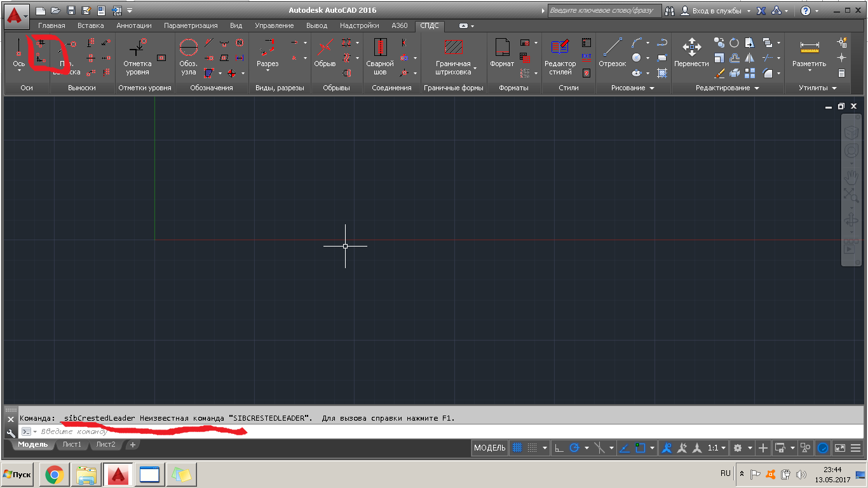Toggle ortho mode in status bar
868x488 pixels.
point(559,448)
